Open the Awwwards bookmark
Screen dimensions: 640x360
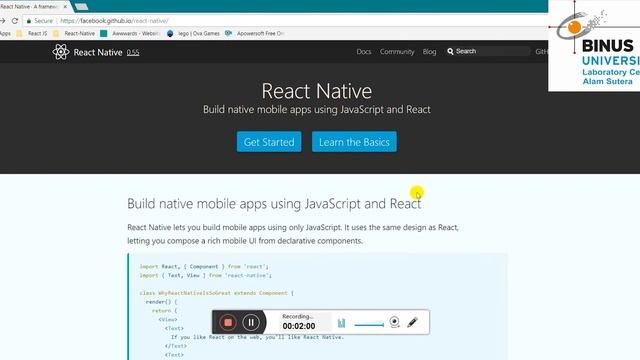tap(130, 33)
